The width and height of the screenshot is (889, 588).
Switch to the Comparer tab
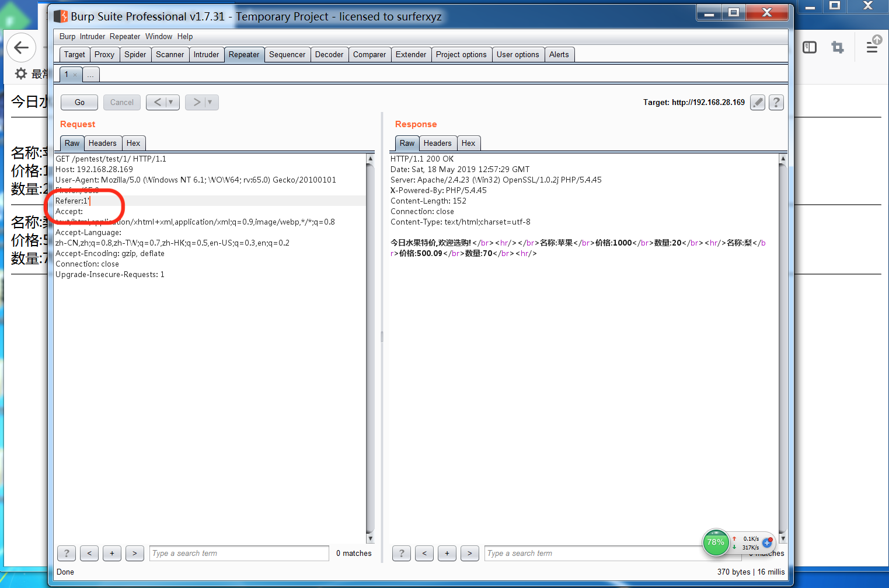pyautogui.click(x=369, y=54)
